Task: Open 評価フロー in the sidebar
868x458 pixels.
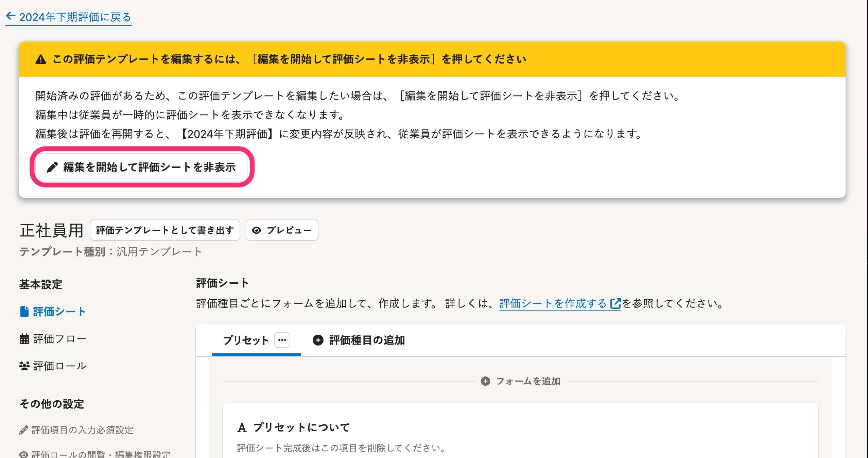Action: click(59, 339)
